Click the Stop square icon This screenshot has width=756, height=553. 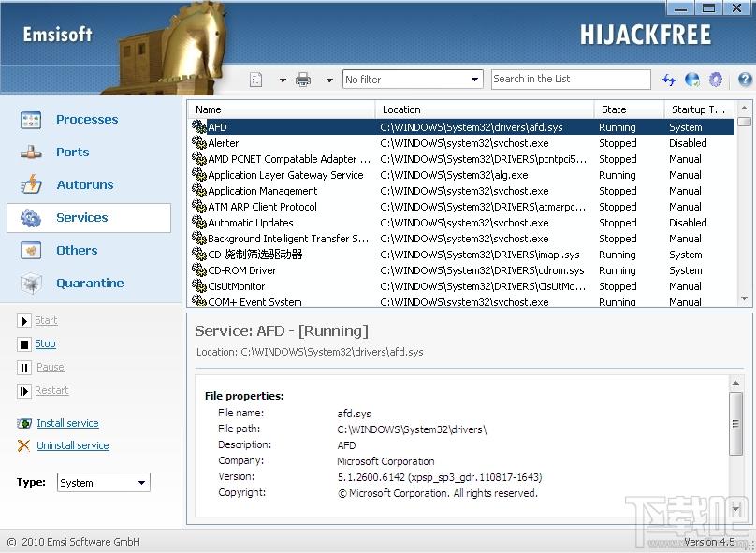(24, 344)
